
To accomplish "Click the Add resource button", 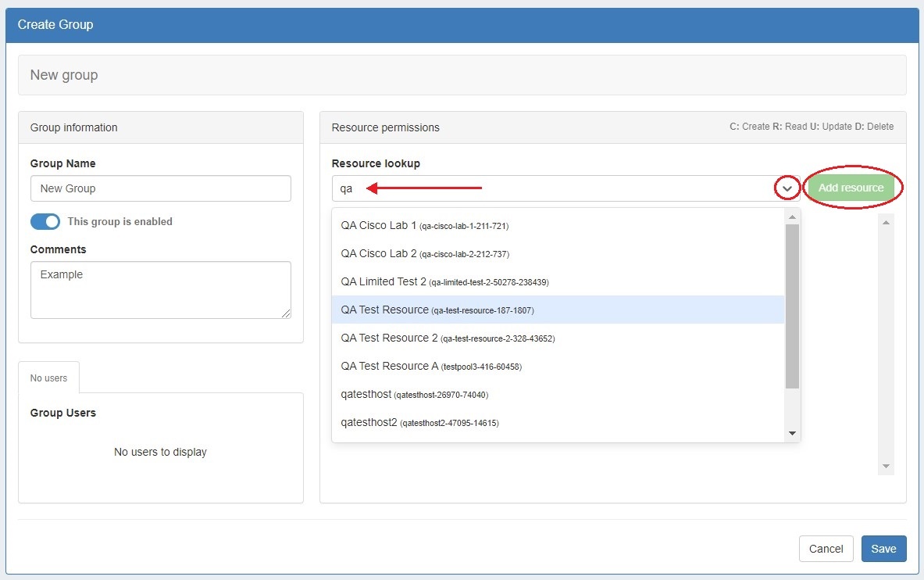I will tap(851, 188).
